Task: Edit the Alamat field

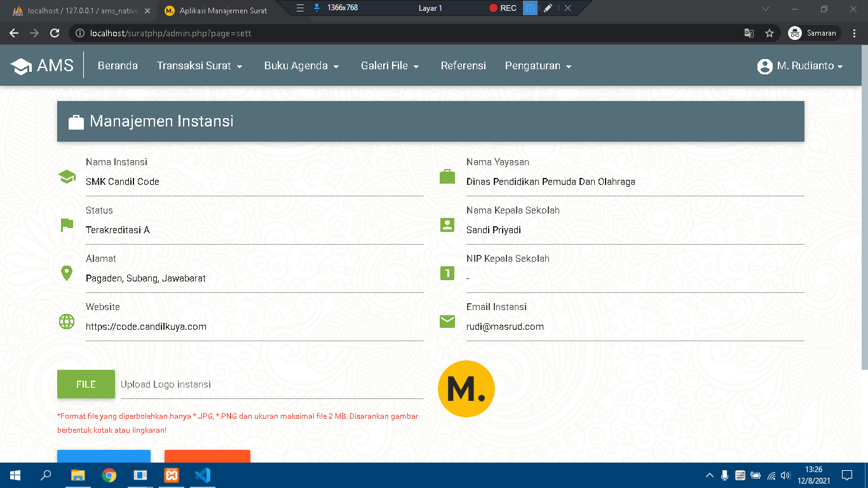Action: (255, 278)
